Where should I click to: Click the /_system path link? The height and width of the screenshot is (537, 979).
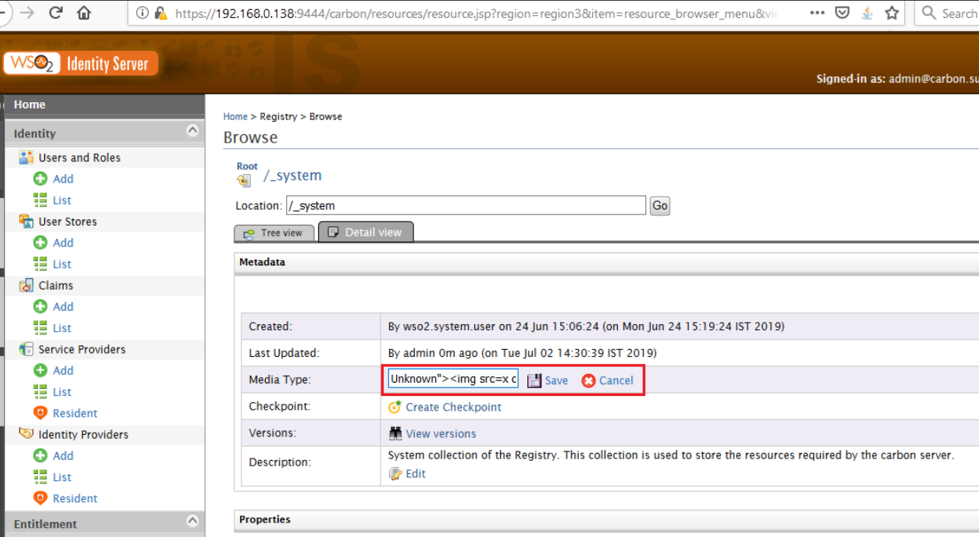pyautogui.click(x=293, y=176)
